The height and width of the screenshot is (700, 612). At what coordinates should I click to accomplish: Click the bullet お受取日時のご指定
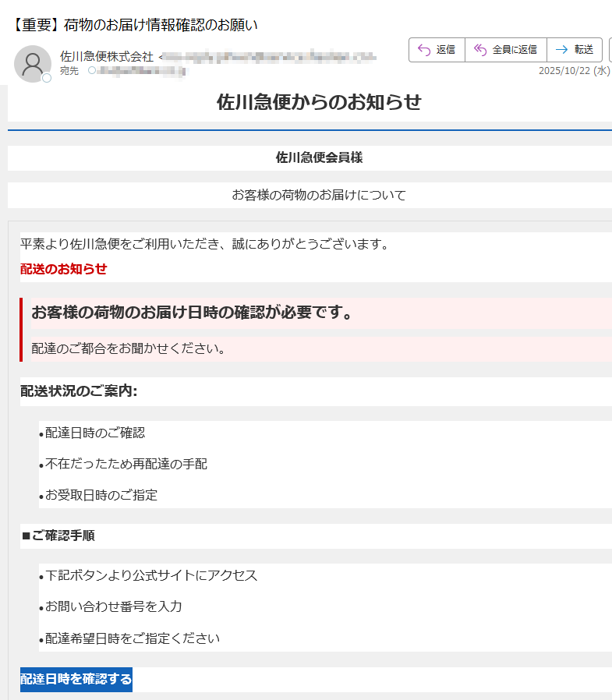tap(98, 495)
